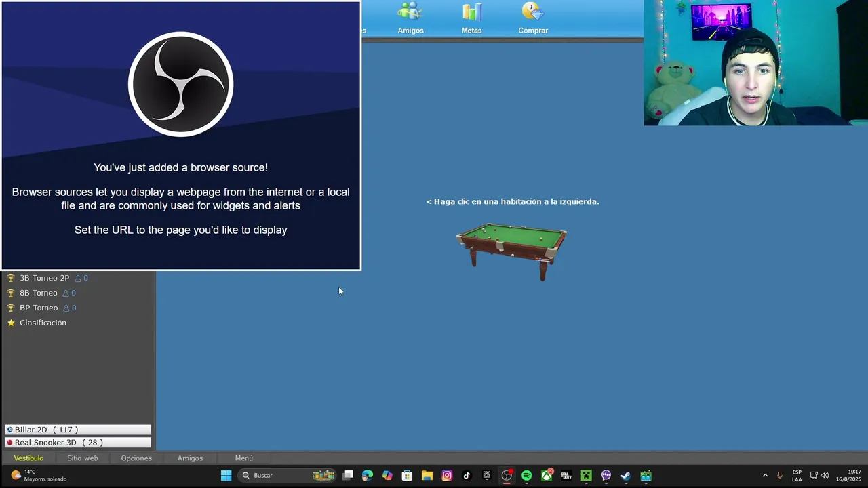Open Minecraft from taskbar

(x=586, y=476)
